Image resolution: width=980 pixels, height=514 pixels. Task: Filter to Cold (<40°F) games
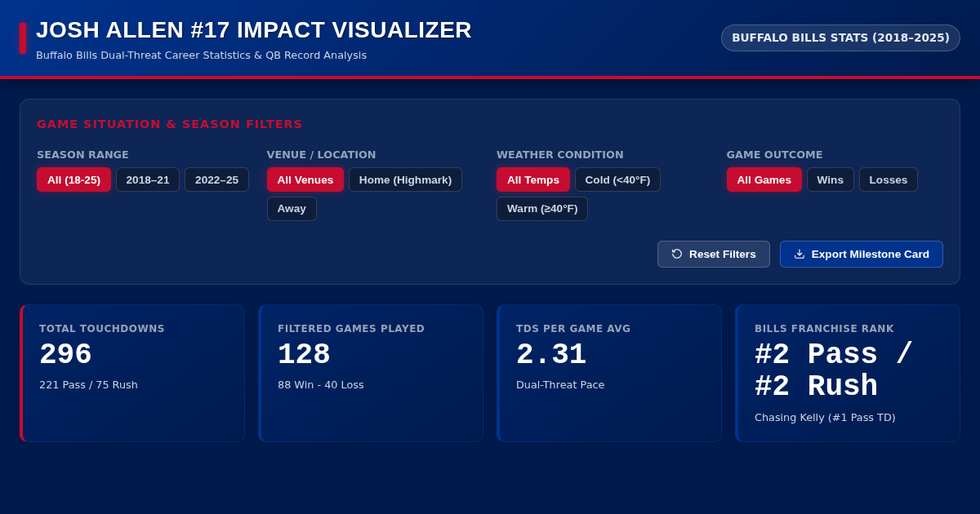coord(617,179)
